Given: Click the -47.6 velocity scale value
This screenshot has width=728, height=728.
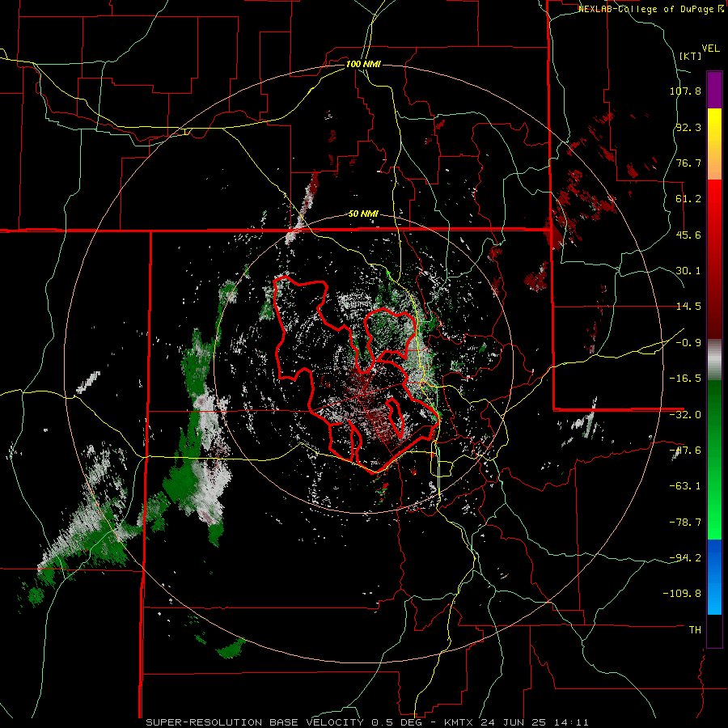Looking at the screenshot, I should 685,451.
